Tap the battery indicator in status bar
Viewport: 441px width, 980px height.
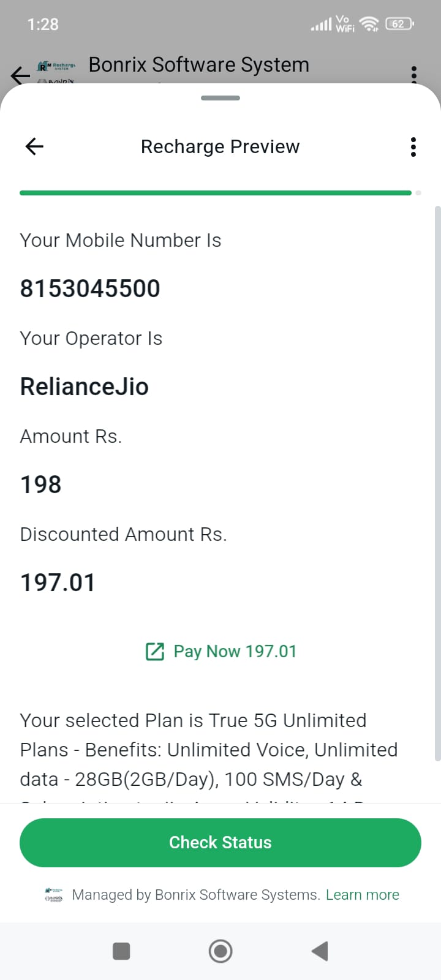click(x=399, y=24)
